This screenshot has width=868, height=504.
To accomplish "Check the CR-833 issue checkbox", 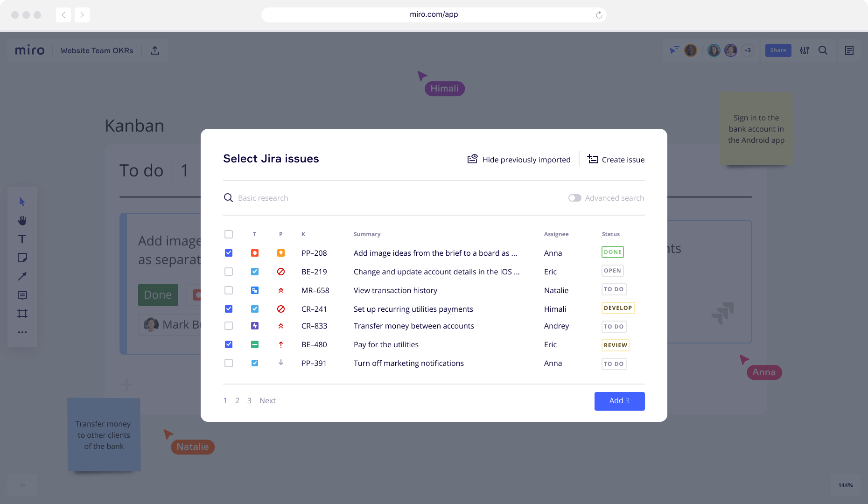I will [229, 326].
